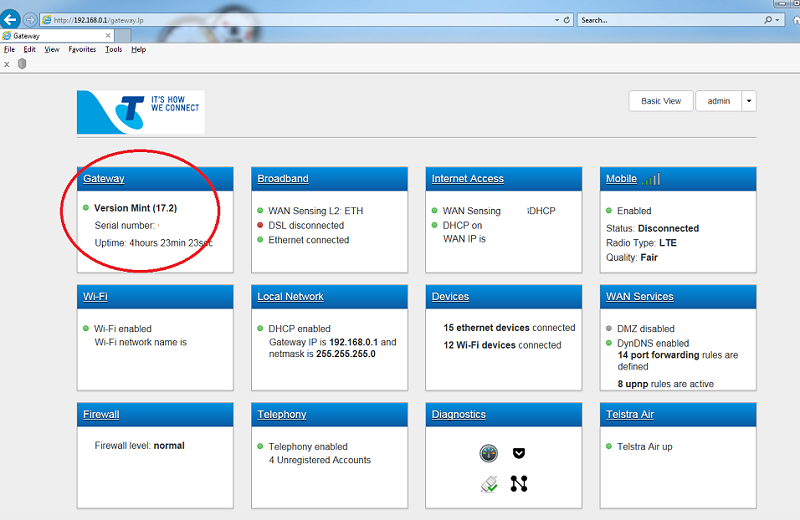
Task: Switch to Basic View
Action: coord(661,101)
